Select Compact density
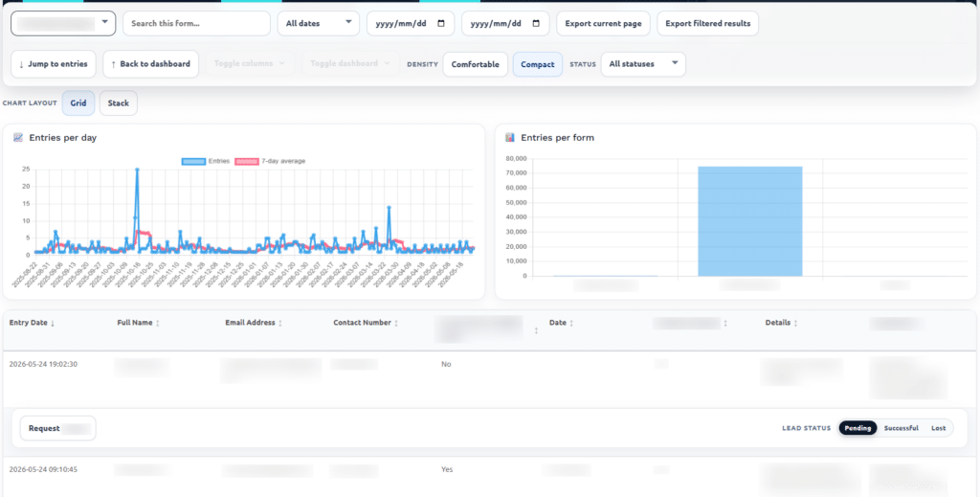Screen dimensions: 980x497 point(538,64)
